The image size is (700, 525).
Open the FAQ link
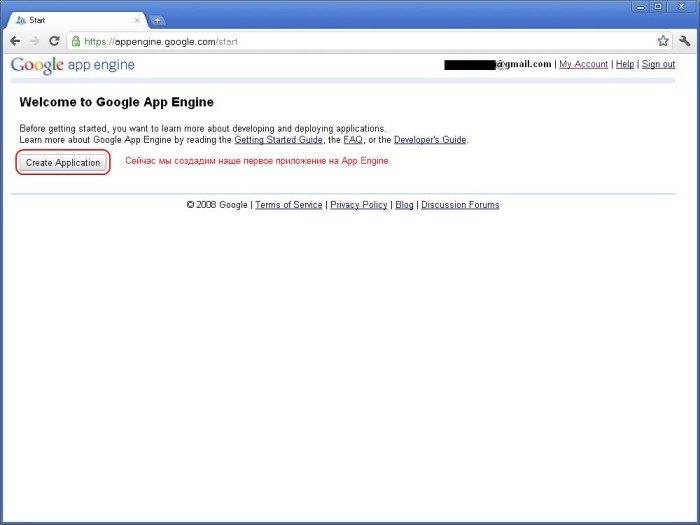click(353, 140)
